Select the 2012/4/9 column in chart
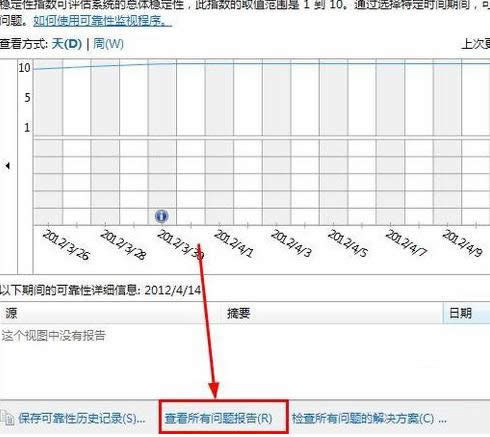This screenshot has height=437, width=490. pos(447,142)
